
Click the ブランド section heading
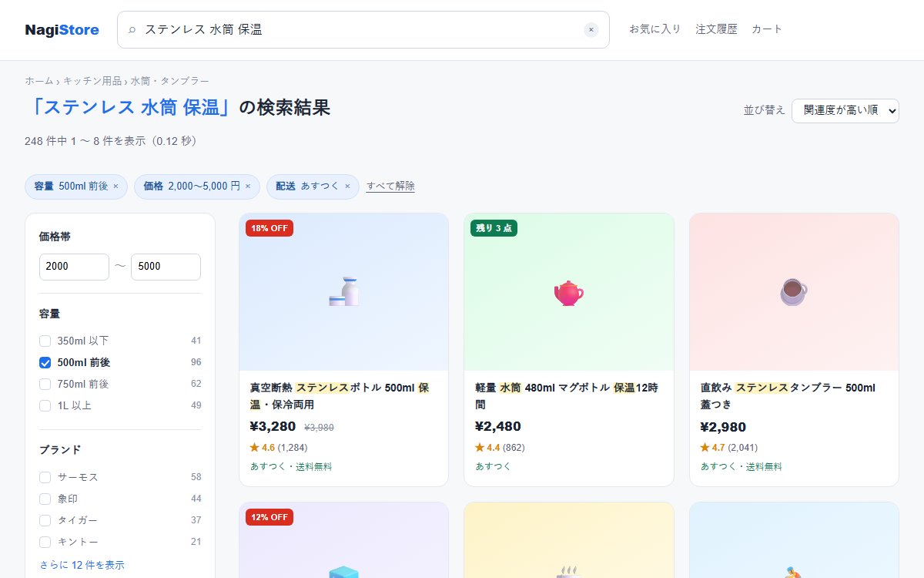point(60,450)
